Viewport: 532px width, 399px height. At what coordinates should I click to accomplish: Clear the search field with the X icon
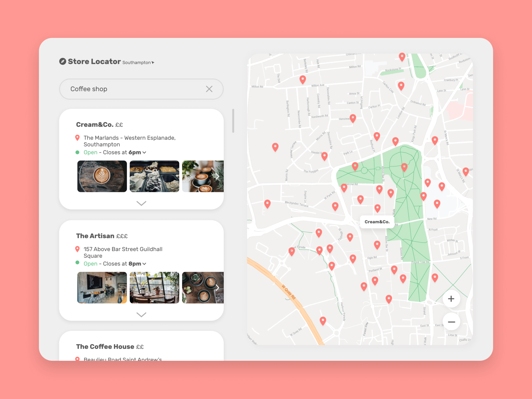pos(209,89)
